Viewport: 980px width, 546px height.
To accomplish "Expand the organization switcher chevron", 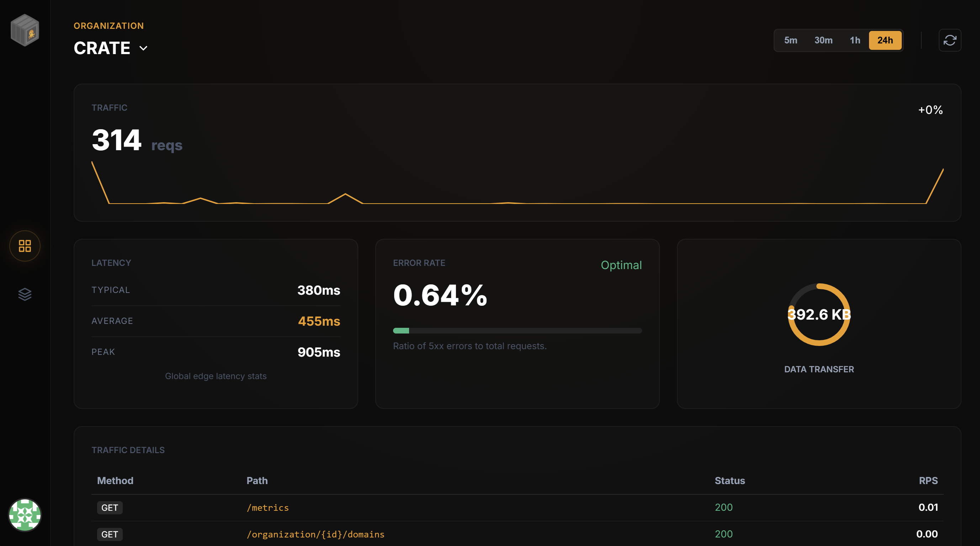I will tap(143, 48).
